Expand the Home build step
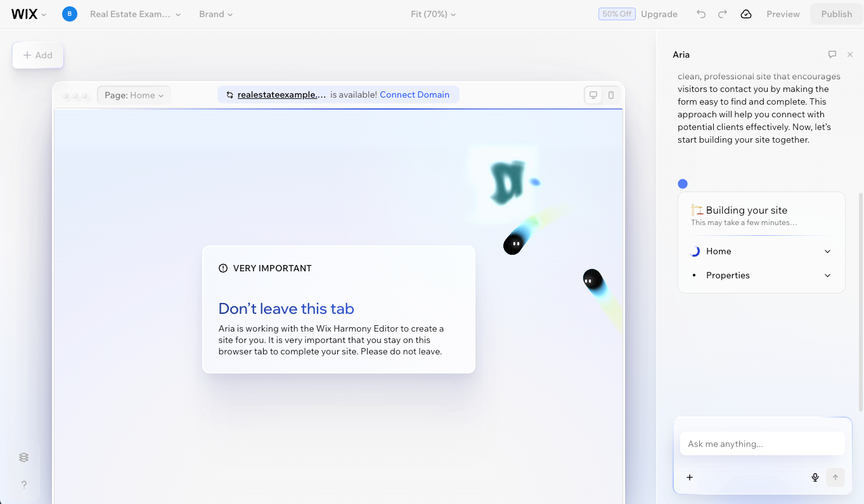Viewport: 864px width, 504px height. [x=827, y=252]
